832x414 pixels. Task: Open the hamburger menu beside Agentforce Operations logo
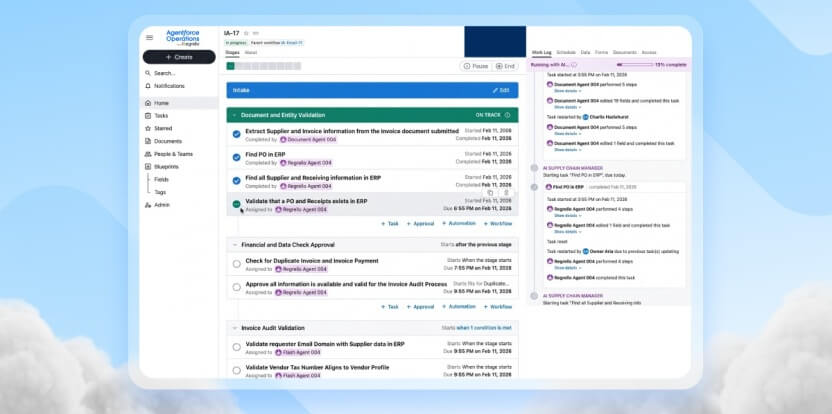pos(149,38)
